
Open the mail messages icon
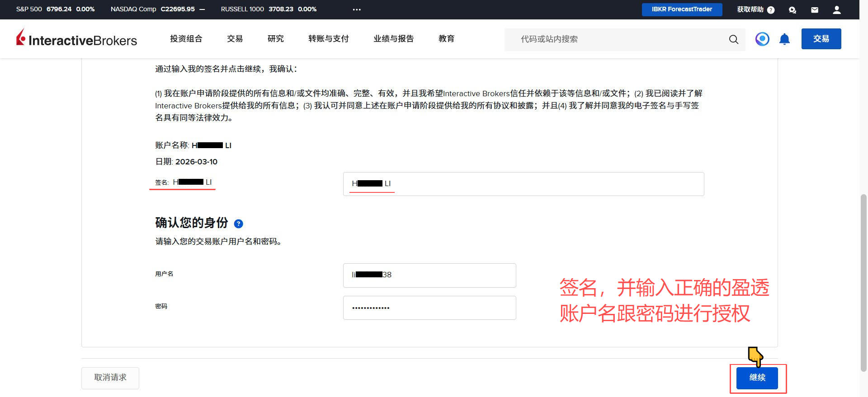click(x=815, y=9)
